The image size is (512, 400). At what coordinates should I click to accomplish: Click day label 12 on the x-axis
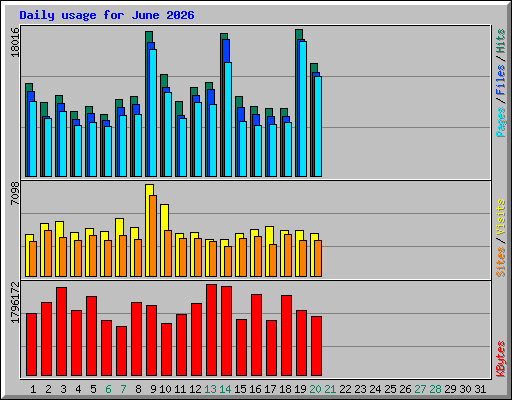coord(195,389)
